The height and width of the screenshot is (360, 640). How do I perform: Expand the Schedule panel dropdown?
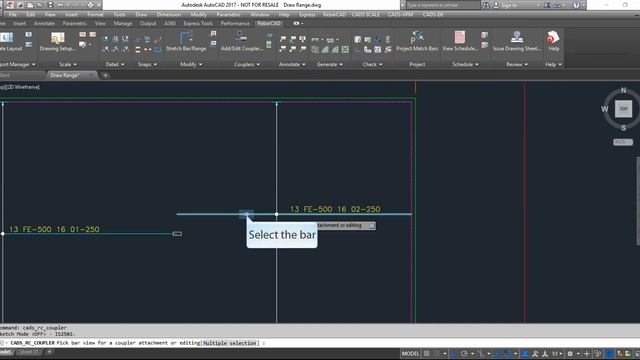[465, 64]
